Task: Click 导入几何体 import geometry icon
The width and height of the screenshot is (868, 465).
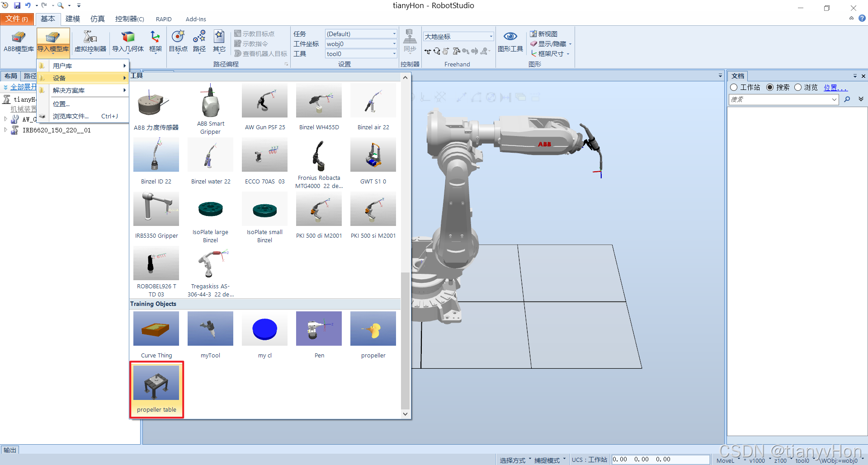Action: coord(128,42)
